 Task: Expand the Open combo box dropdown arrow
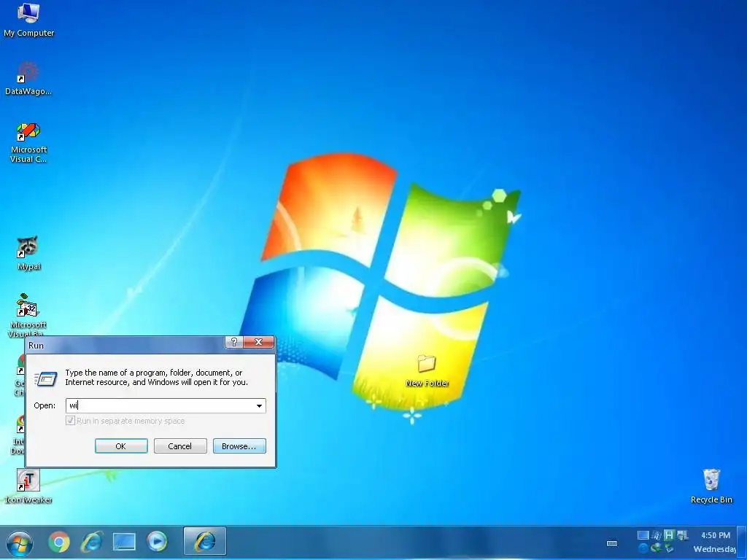tap(259, 405)
